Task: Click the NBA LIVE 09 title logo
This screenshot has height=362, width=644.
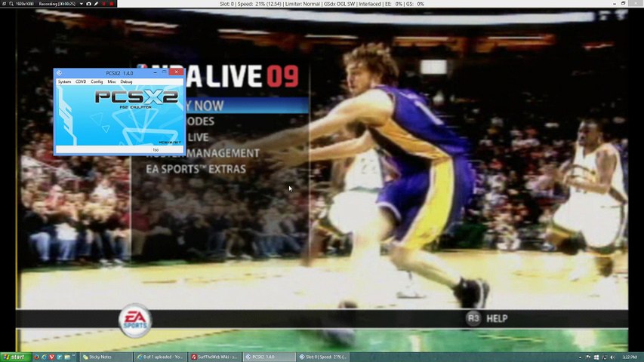Action: [x=242, y=76]
